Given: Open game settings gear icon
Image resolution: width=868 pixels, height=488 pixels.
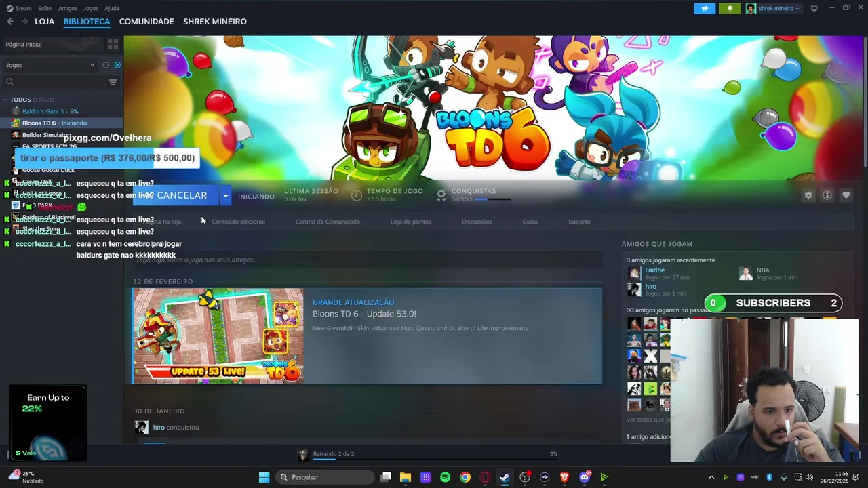Looking at the screenshot, I should [x=808, y=195].
